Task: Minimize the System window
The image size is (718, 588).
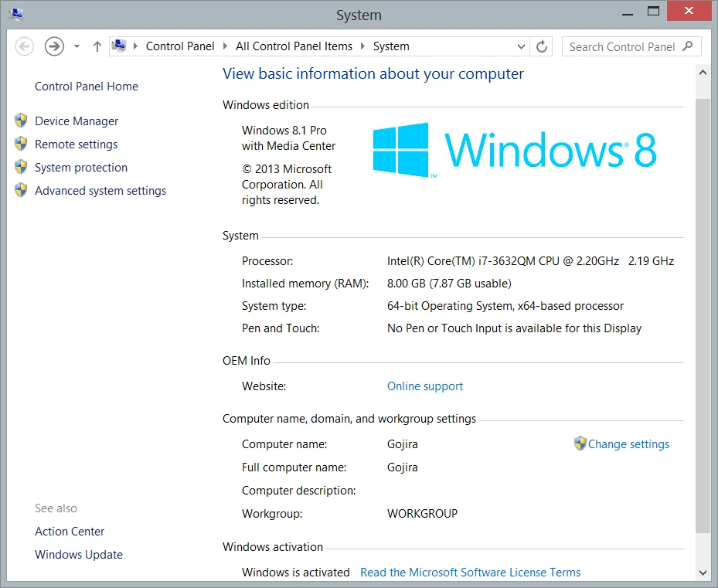Action: (x=628, y=14)
